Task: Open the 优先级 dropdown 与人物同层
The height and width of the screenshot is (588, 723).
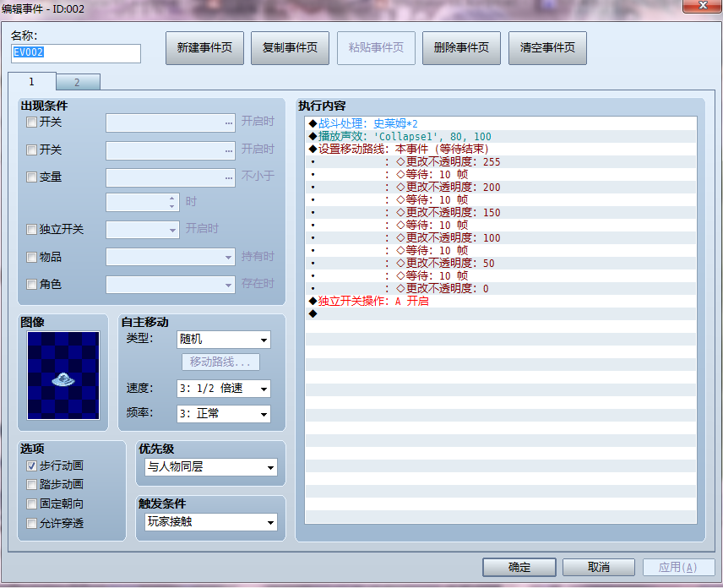Action: (x=211, y=467)
